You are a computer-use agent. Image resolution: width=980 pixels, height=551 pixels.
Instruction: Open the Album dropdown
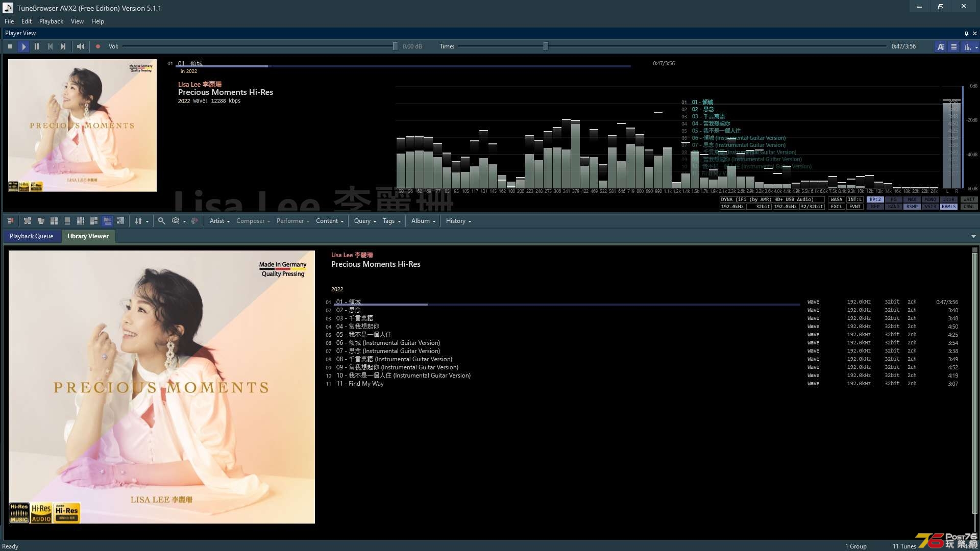[423, 221]
